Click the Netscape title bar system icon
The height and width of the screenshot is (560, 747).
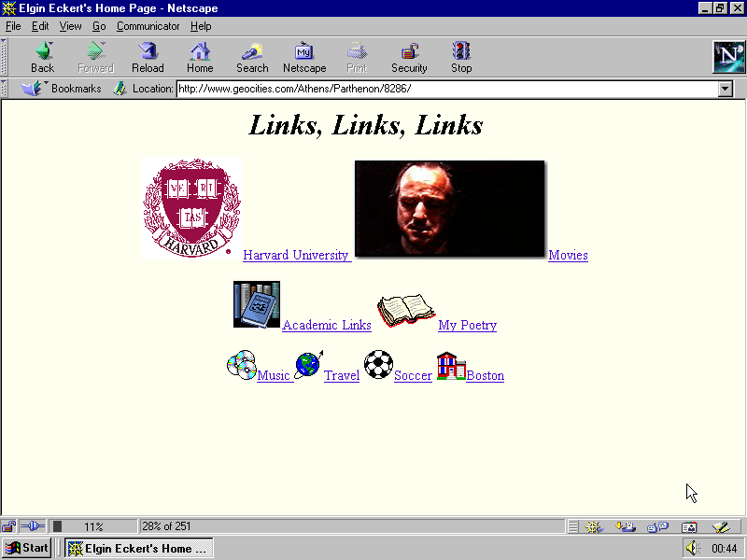pos(9,8)
